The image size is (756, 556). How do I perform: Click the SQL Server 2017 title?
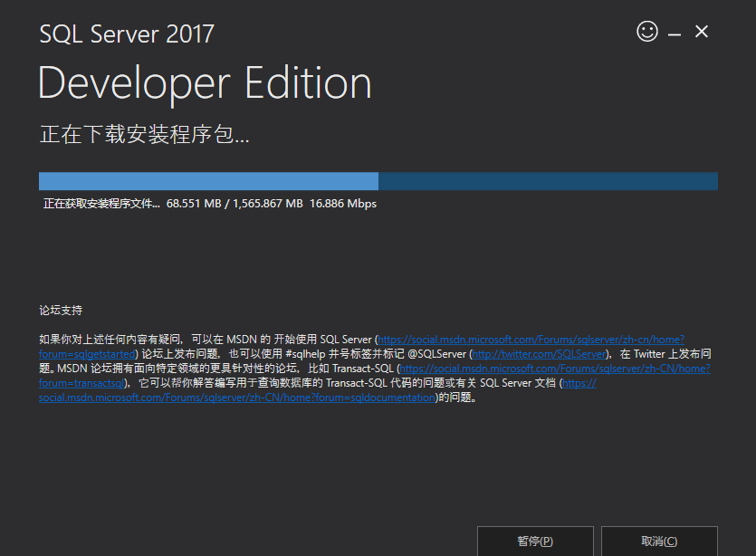tap(127, 34)
